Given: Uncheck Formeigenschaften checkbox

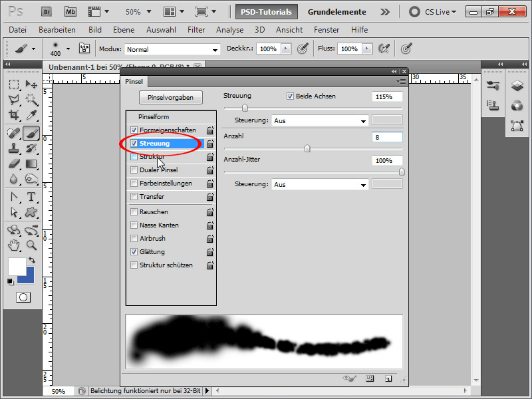Looking at the screenshot, I should tap(134, 130).
